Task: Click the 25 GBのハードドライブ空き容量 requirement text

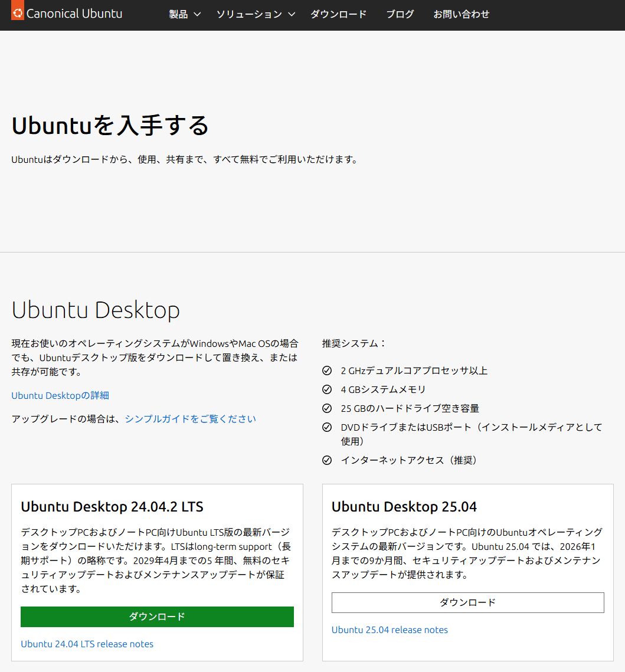Action: pyautogui.click(x=410, y=408)
